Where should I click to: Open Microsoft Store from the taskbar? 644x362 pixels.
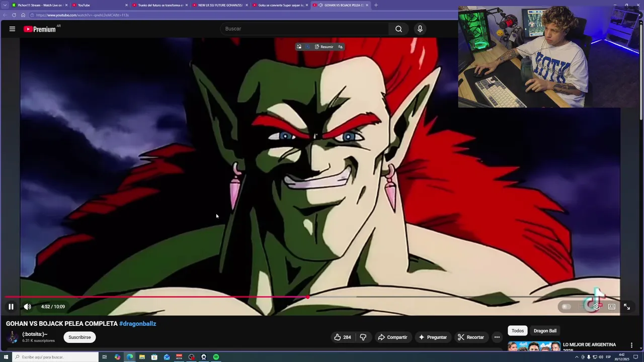(154, 357)
